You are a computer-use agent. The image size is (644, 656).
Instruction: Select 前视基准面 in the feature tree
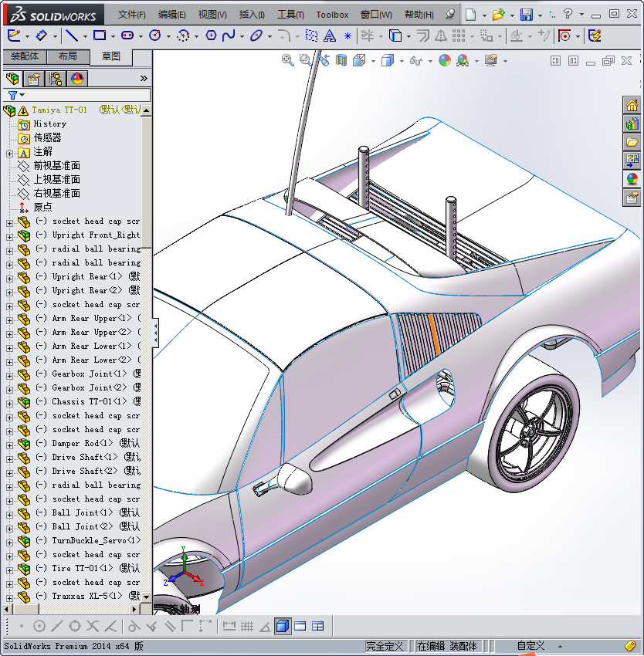[56, 166]
